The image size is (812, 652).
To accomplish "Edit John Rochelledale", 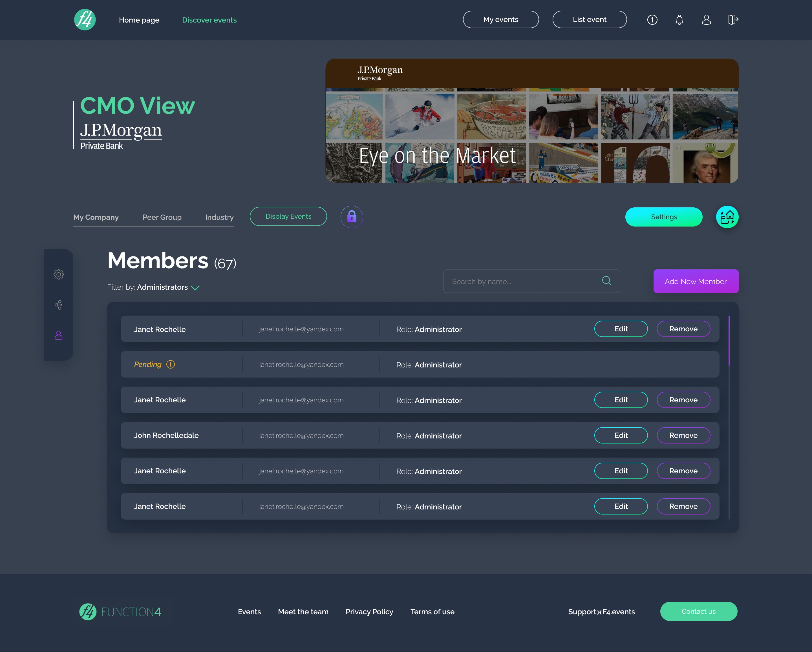I will (x=621, y=436).
